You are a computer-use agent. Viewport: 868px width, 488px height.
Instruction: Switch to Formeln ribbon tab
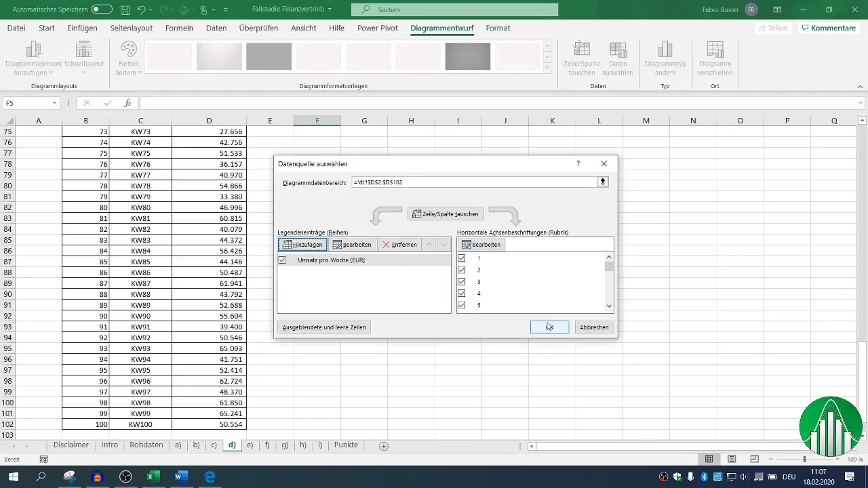[x=179, y=28]
